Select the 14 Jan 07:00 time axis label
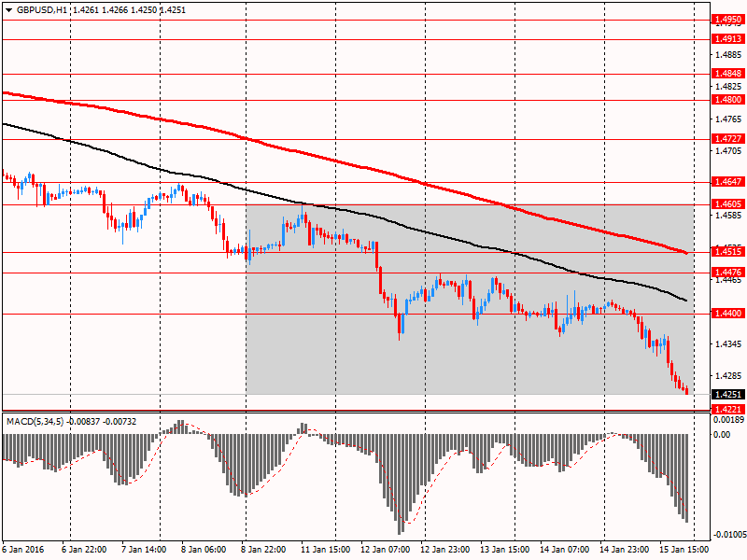The height and width of the screenshot is (560, 747). 565,550
